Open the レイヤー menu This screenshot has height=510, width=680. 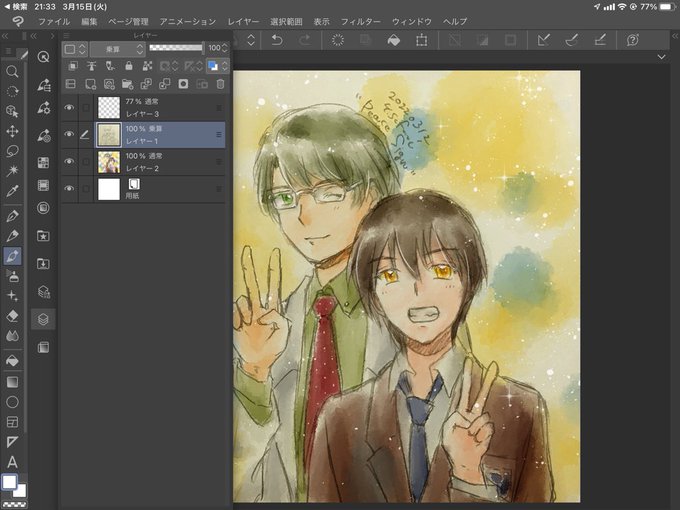tap(243, 22)
